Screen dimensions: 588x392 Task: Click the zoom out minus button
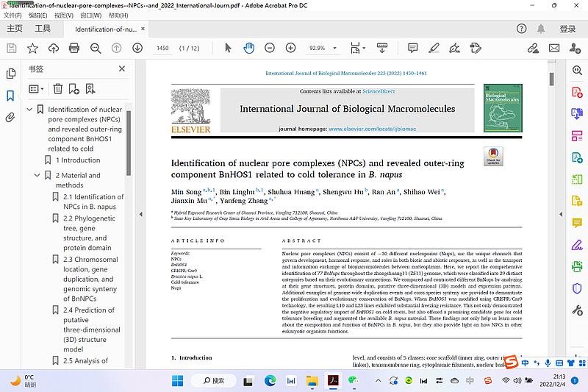click(x=270, y=48)
